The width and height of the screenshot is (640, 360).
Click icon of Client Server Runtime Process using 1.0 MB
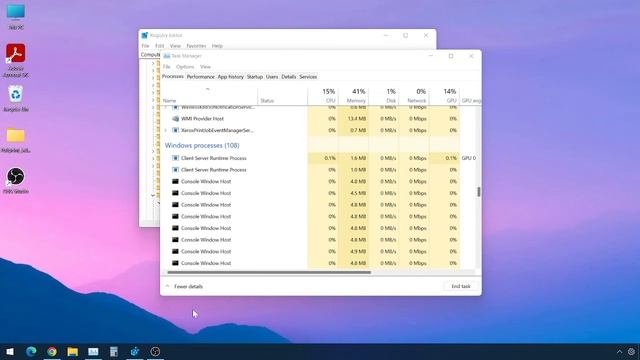tap(176, 170)
